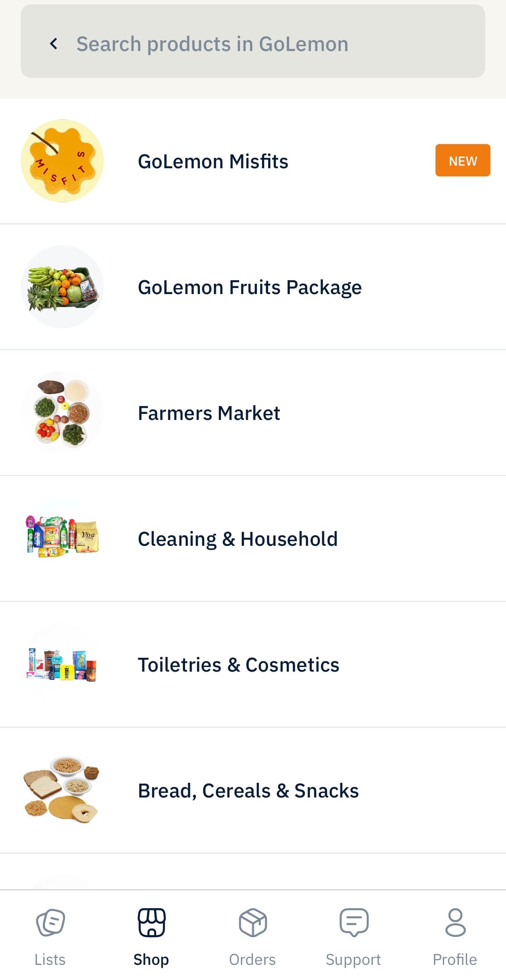Image resolution: width=506 pixels, height=980 pixels.
Task: Tap the Bread, Cereals & Snacks image
Action: pos(61,790)
